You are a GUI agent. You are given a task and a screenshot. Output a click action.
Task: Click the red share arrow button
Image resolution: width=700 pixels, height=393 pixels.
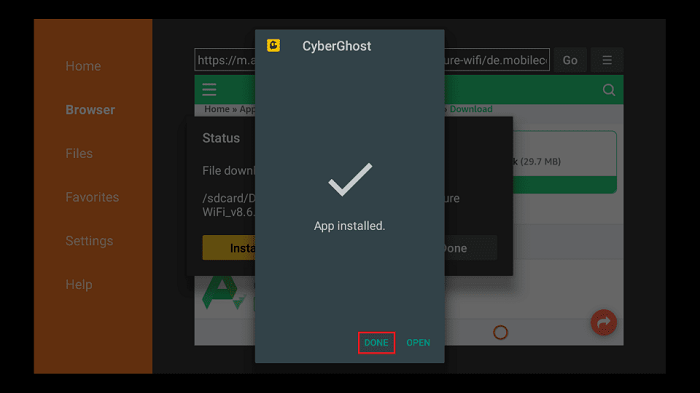604,322
